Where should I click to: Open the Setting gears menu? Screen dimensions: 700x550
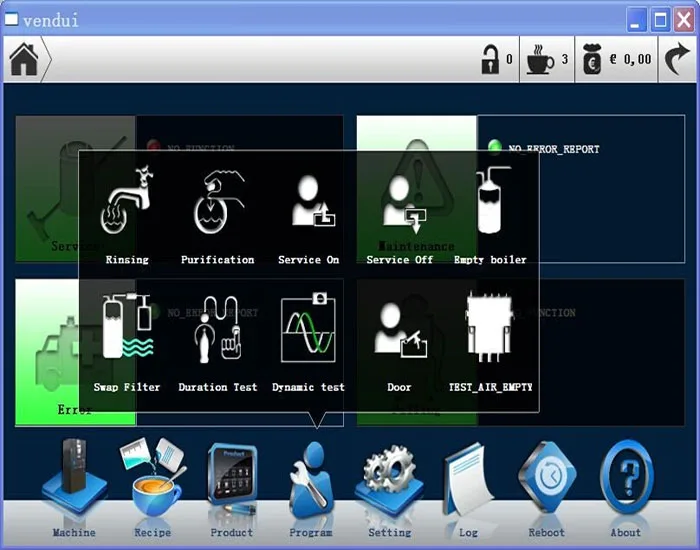point(390,481)
